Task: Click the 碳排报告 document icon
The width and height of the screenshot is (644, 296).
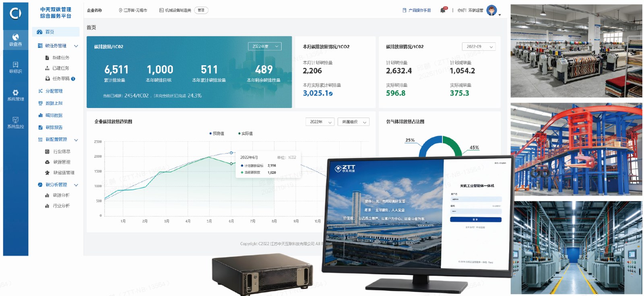Action: (x=40, y=127)
